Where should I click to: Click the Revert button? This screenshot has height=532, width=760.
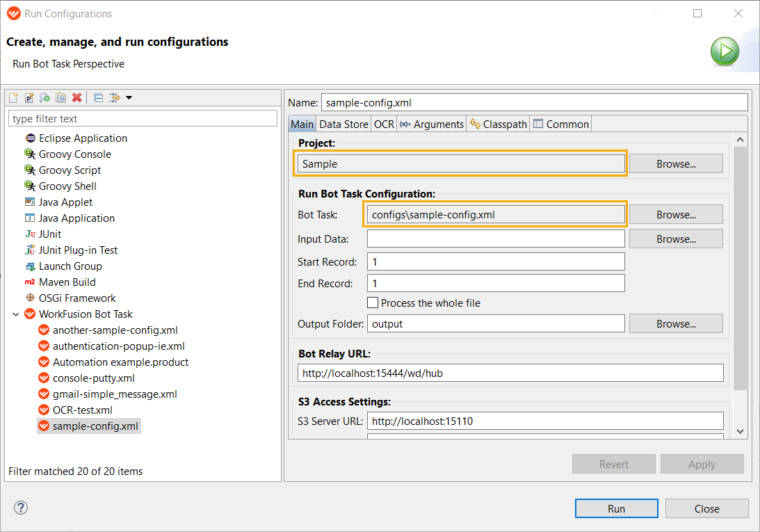613,464
